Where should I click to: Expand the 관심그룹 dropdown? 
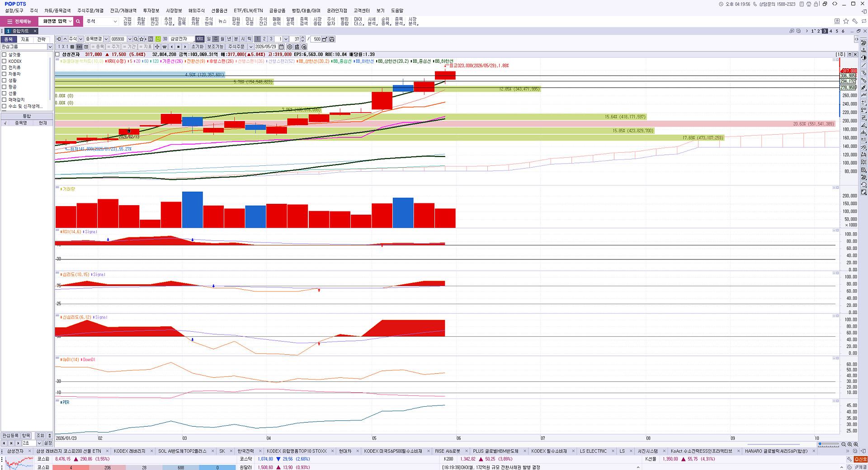50,47
